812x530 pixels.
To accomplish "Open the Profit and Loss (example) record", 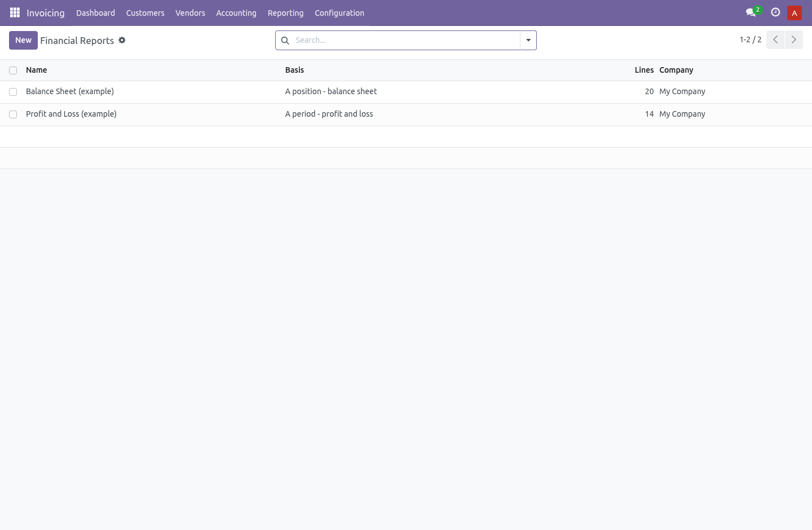I will 71,114.
